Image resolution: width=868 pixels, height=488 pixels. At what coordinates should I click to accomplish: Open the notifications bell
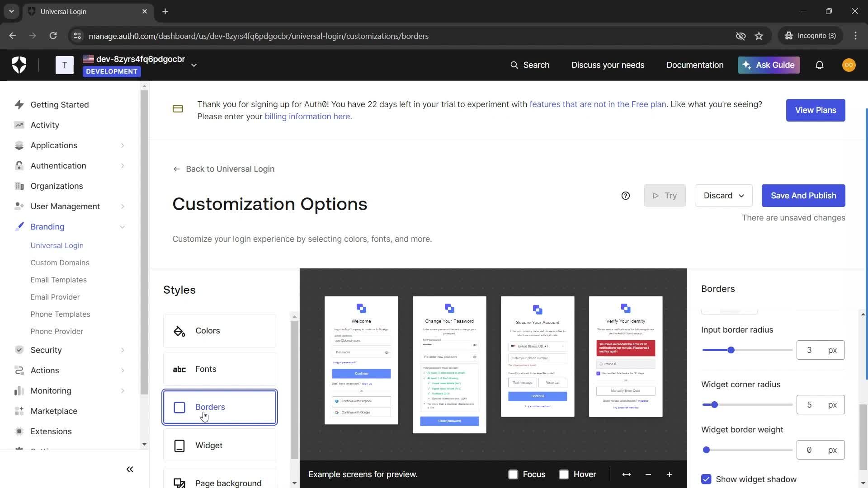pos(819,65)
